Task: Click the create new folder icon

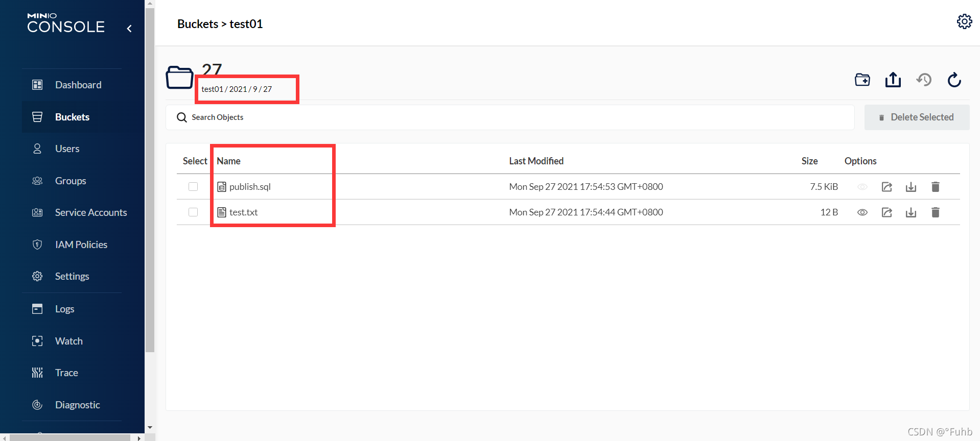Action: (x=862, y=80)
